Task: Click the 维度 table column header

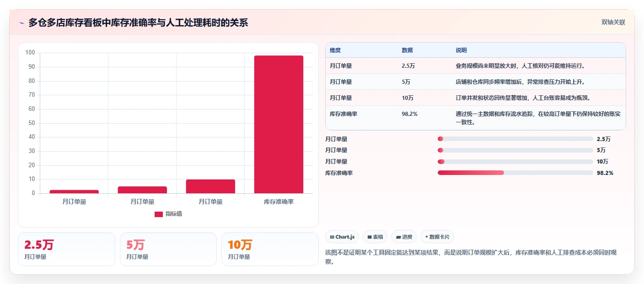Action: point(335,50)
